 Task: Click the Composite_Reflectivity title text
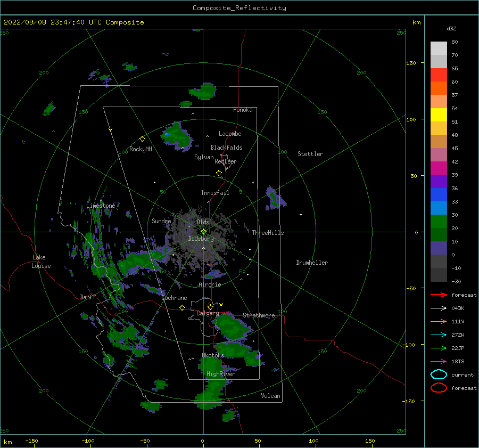click(240, 8)
